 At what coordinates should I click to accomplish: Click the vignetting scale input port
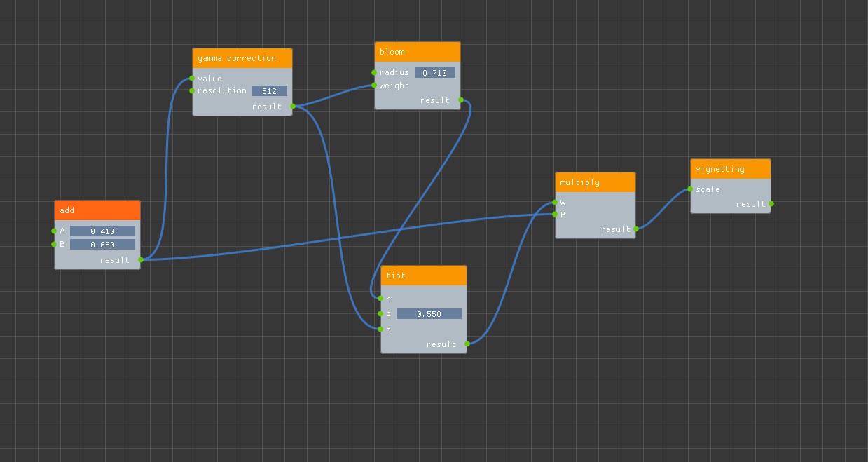pyautogui.click(x=690, y=189)
